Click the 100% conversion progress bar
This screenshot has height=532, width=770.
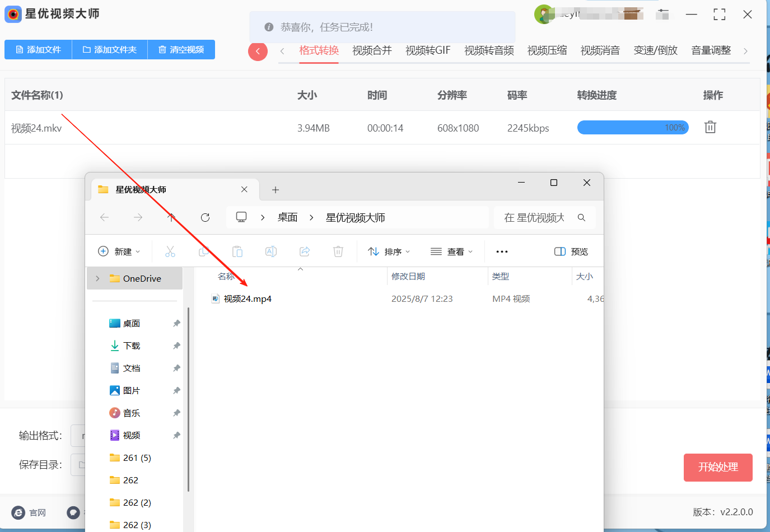[633, 128]
